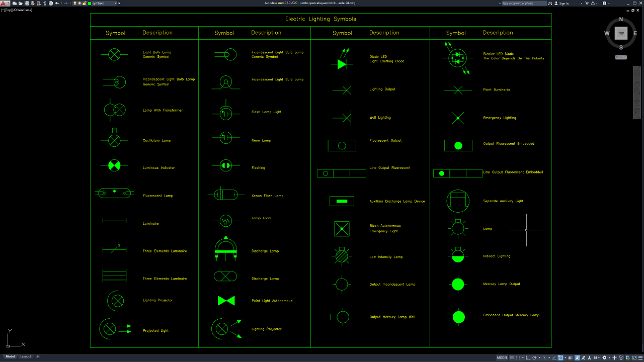Click the Plot (print) icon
Viewport: 644px width, 362px height.
pyautogui.click(x=50, y=3)
